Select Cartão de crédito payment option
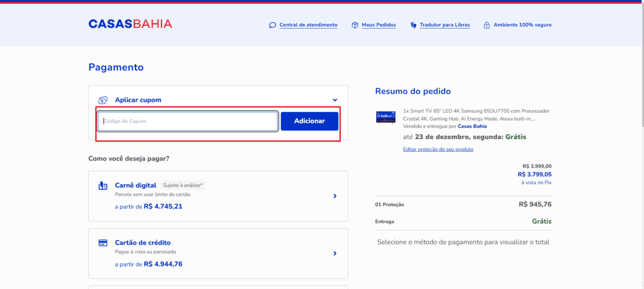The image size is (644, 289). (218, 254)
